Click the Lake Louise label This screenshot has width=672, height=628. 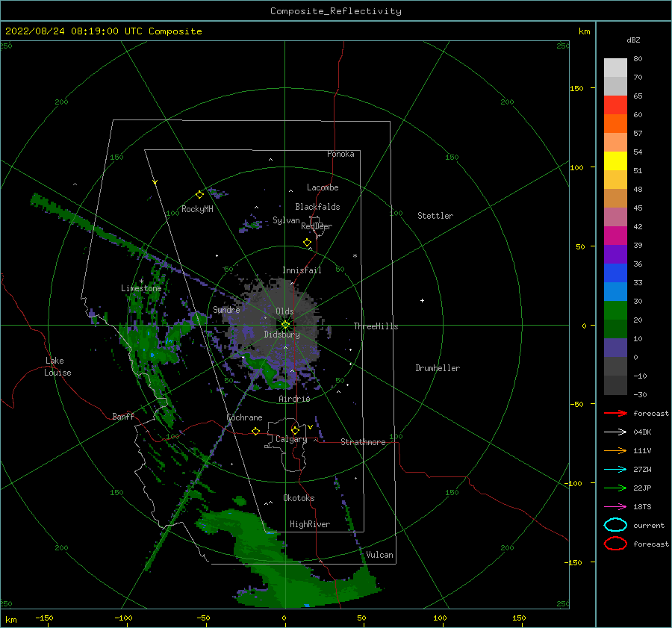[57, 367]
